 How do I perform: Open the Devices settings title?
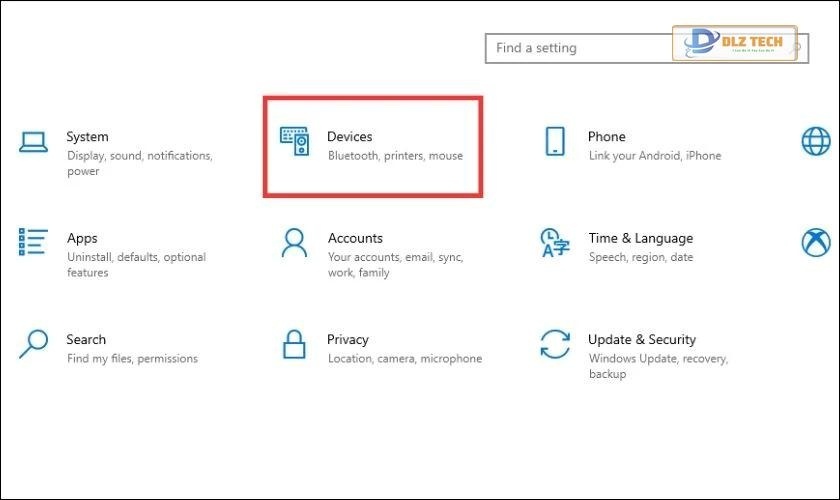349,137
